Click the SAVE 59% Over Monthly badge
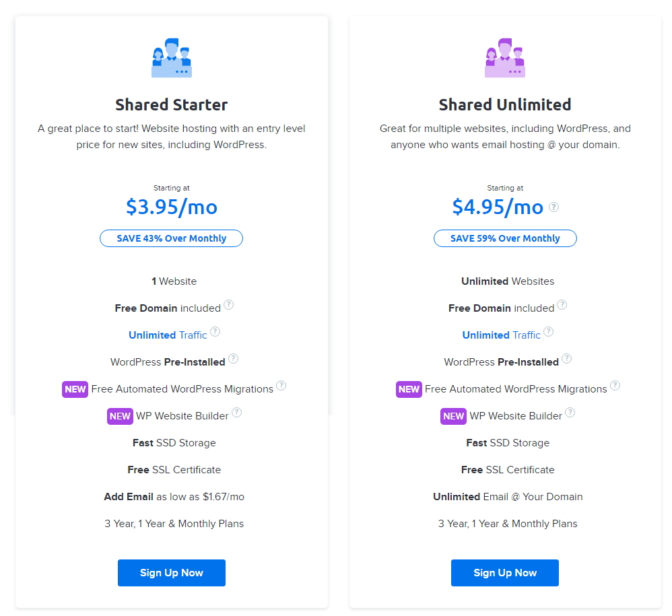672x616 pixels. click(x=505, y=238)
